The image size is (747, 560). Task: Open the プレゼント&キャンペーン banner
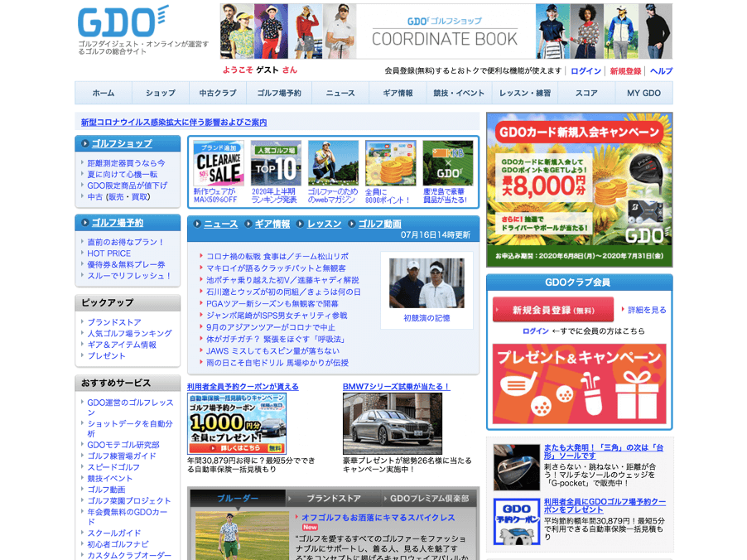tap(580, 384)
